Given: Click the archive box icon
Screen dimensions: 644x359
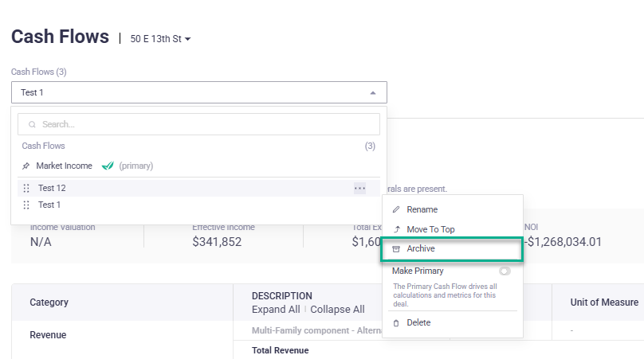Looking at the screenshot, I should [x=396, y=249].
